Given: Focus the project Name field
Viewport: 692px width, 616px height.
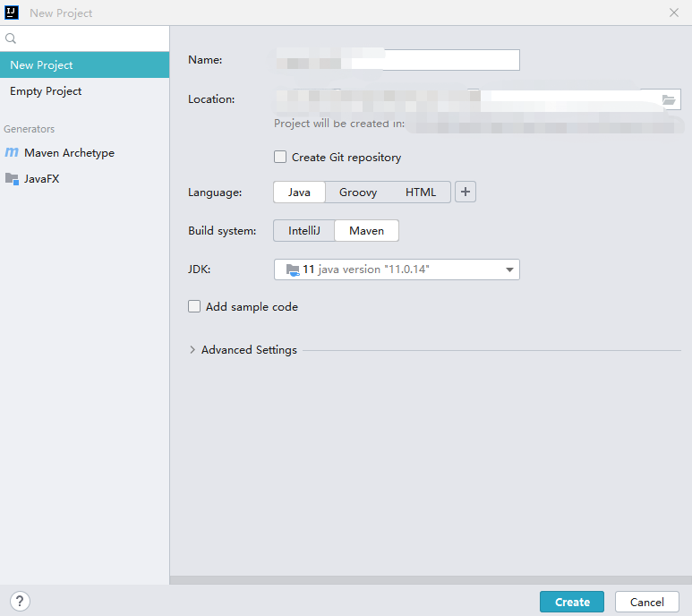Looking at the screenshot, I should [397, 60].
